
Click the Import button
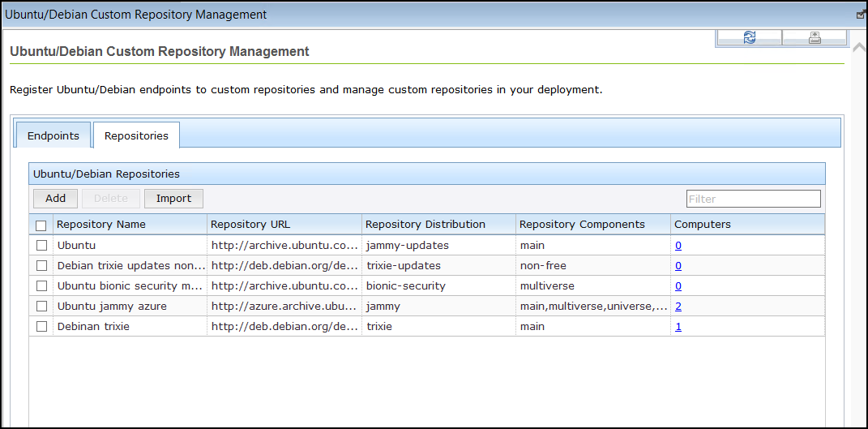[173, 199]
